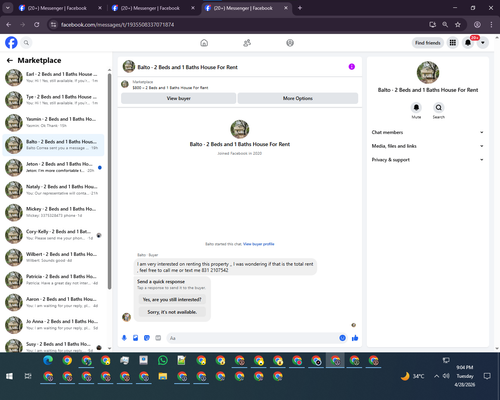Open the Jo Anna conversation
This screenshot has width=500, height=400.
(x=53, y=325)
